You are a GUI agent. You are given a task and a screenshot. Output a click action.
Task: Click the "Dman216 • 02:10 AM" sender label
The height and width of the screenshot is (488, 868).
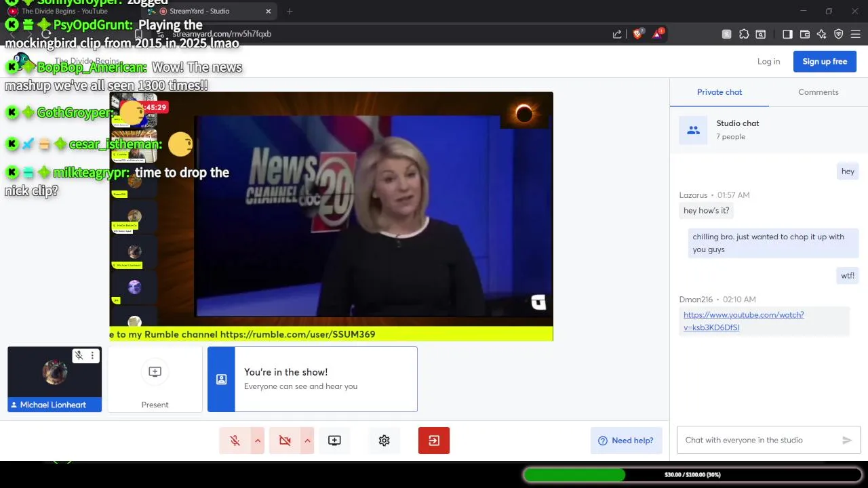click(717, 300)
